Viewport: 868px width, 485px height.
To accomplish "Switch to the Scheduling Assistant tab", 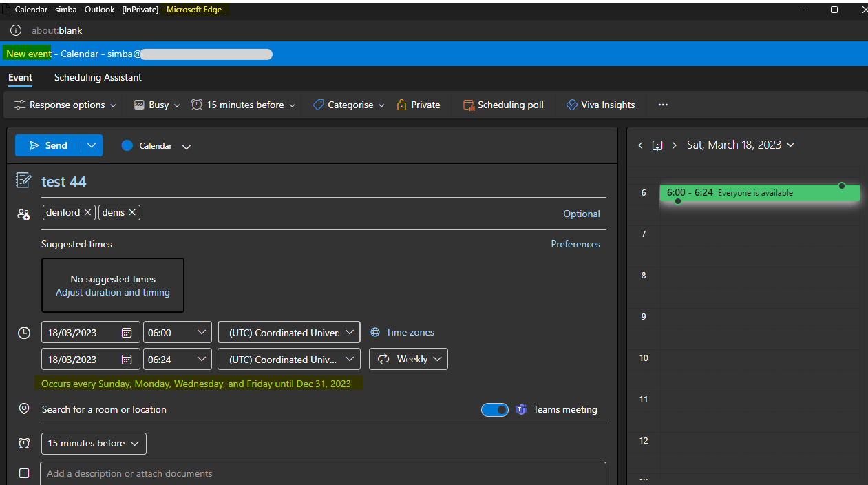I will (x=98, y=78).
